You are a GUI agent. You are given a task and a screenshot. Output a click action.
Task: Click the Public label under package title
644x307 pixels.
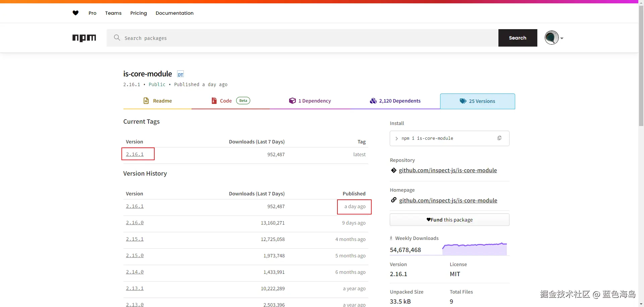pos(157,84)
